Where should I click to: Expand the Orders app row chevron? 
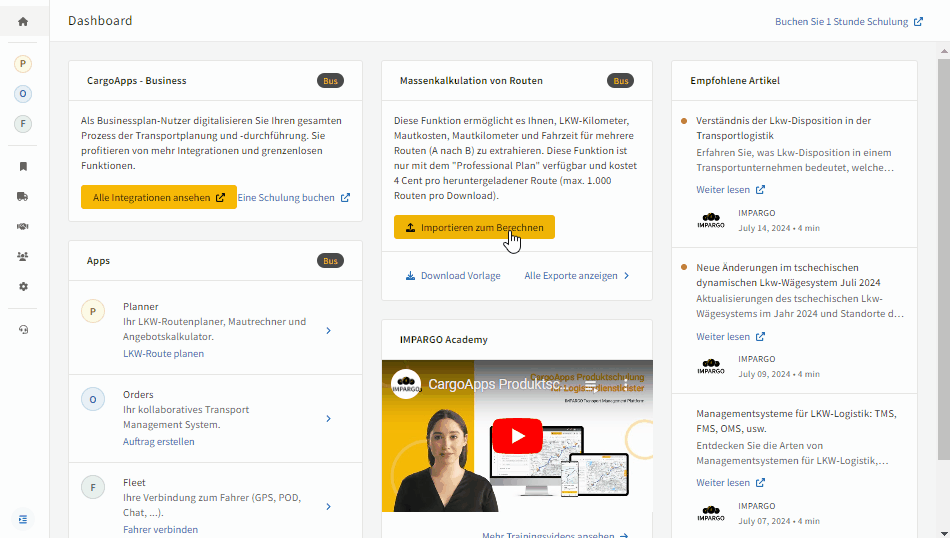pos(328,419)
